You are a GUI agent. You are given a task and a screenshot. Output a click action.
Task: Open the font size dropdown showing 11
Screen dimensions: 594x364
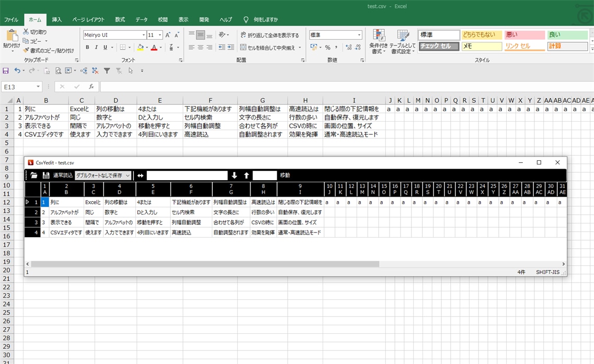click(x=160, y=35)
